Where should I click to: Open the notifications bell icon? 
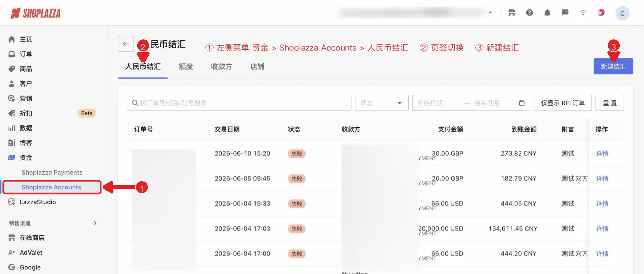pos(547,13)
